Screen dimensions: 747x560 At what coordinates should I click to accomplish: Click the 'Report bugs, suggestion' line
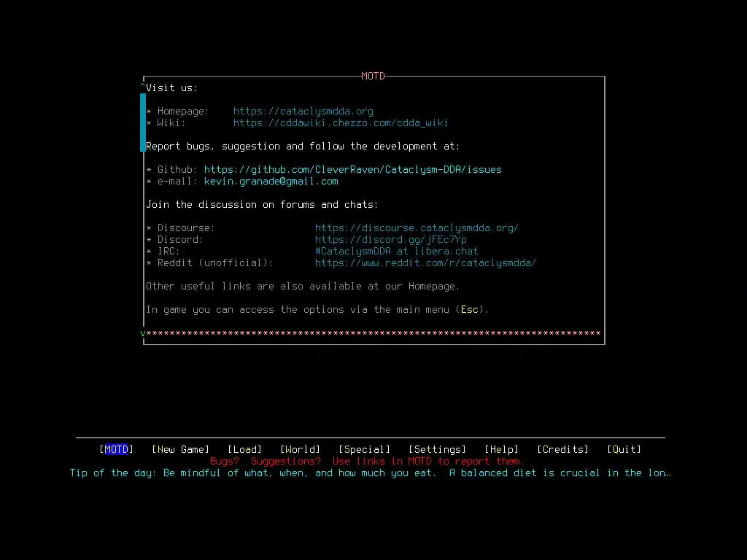click(303, 146)
